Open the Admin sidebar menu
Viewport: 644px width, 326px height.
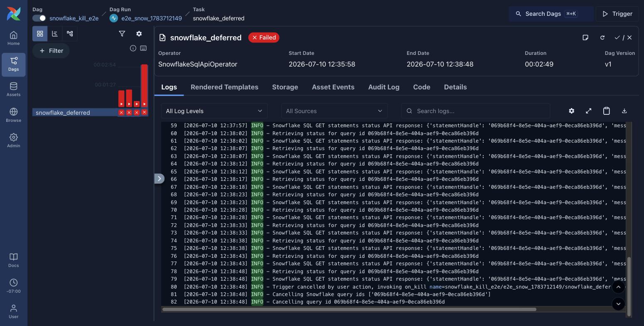[x=14, y=141]
